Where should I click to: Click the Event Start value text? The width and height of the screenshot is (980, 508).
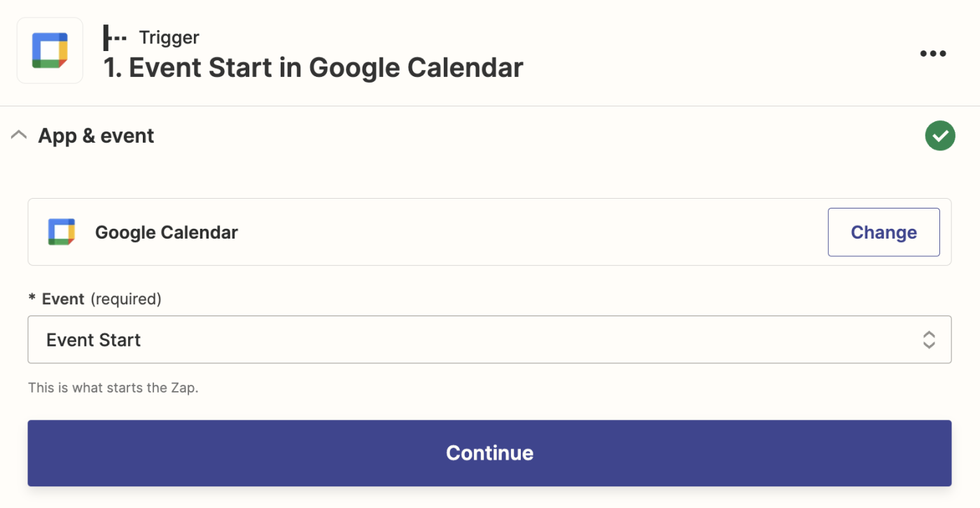(94, 340)
